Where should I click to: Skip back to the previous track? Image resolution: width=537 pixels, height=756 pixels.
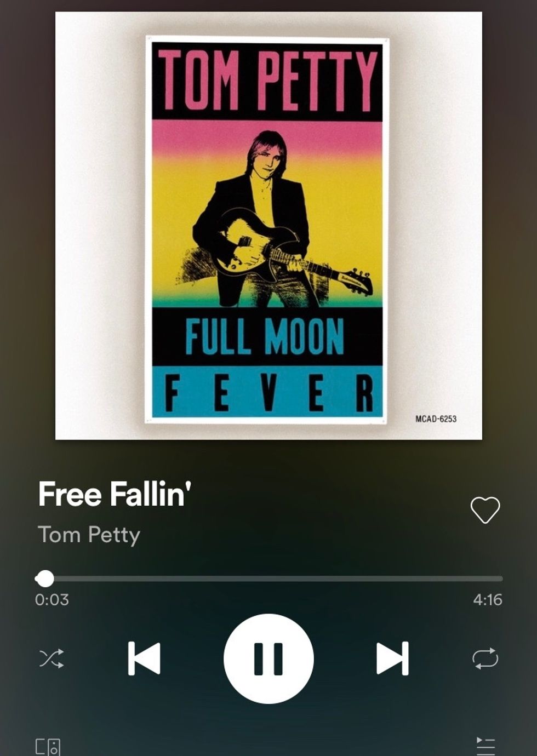(144, 658)
